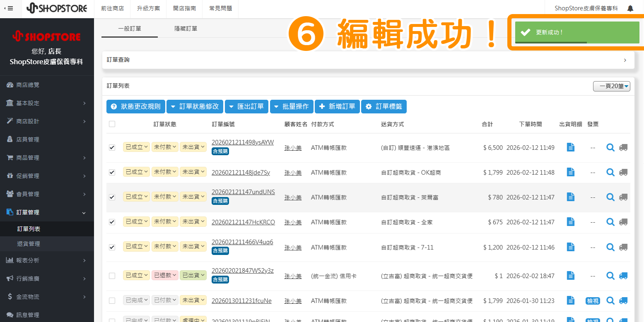Open the 一頁20筆 page size dropdown
Image resolution: width=644 pixels, height=322 pixels.
[611, 86]
